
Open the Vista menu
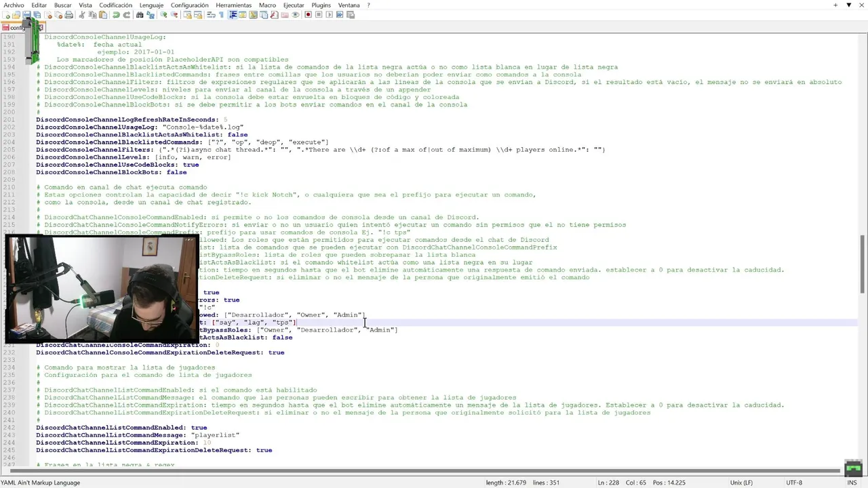(85, 5)
